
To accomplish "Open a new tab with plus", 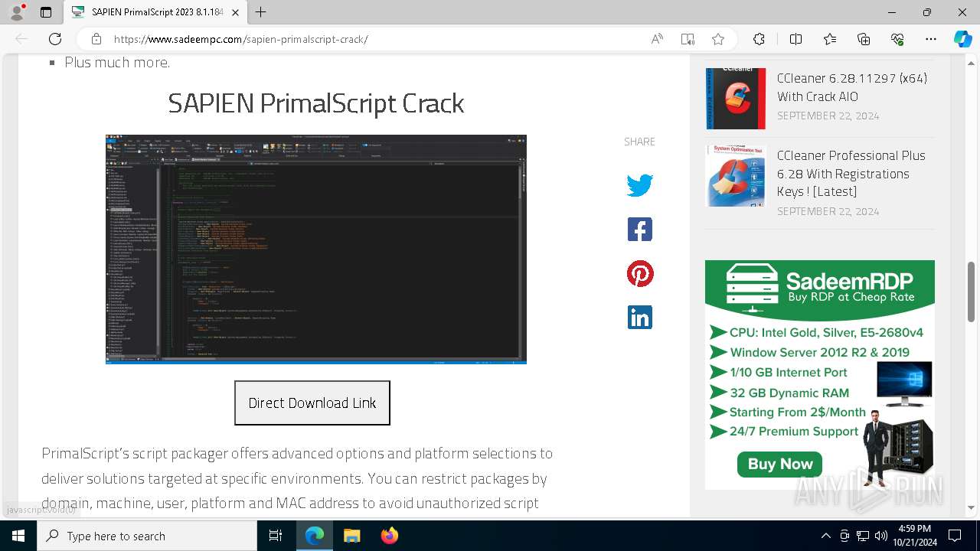I will (261, 12).
